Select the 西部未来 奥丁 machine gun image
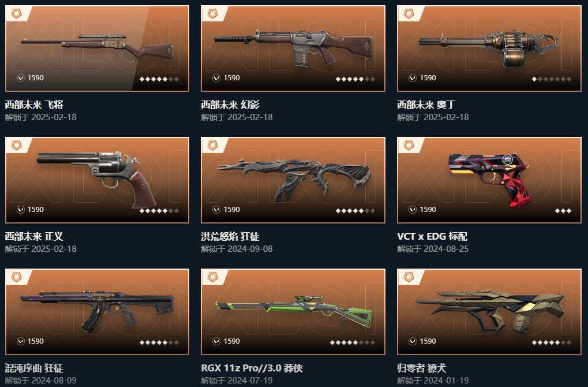Viewport: 588px width, 387px height. coord(489,49)
